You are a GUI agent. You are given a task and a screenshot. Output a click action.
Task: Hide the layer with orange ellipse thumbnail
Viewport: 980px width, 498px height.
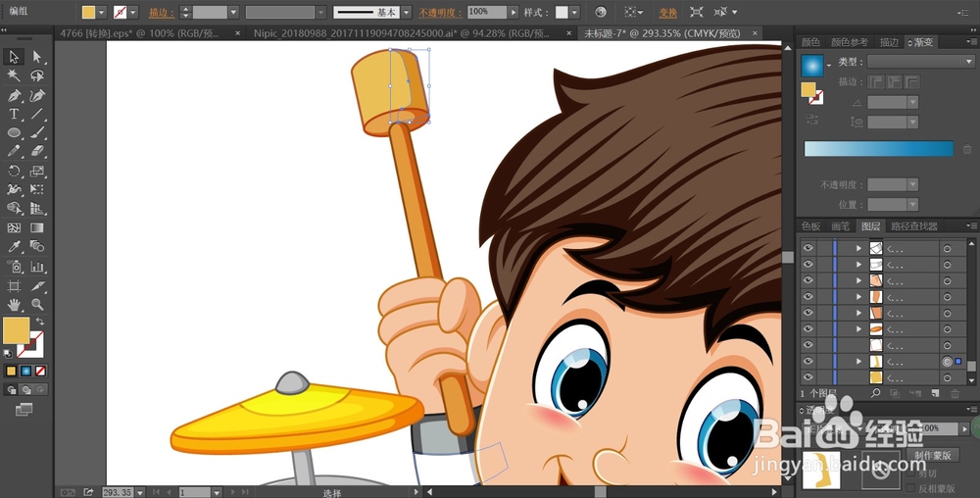pyautogui.click(x=808, y=328)
